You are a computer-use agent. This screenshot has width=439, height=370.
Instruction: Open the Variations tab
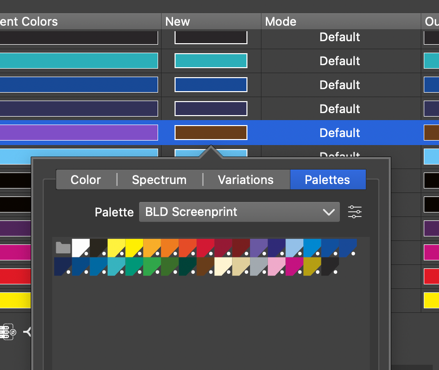[x=246, y=180]
